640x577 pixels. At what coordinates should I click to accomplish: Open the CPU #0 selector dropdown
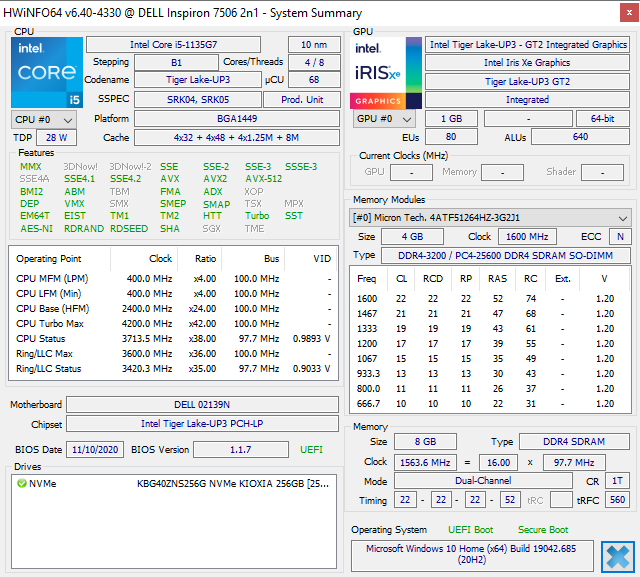pos(44,120)
